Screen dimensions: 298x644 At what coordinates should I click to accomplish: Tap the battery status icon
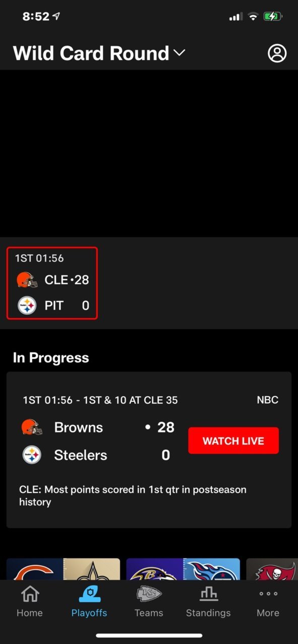(273, 17)
